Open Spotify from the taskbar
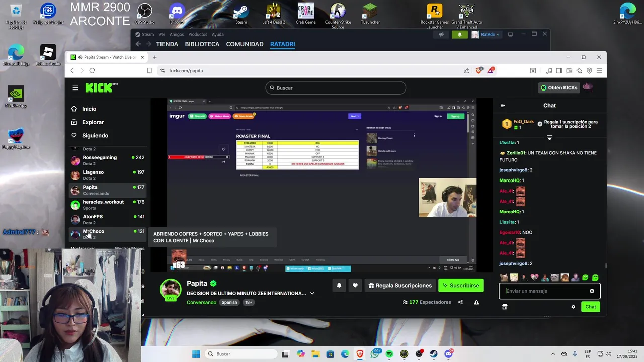Viewport: 644px width, 362px height. click(389, 354)
